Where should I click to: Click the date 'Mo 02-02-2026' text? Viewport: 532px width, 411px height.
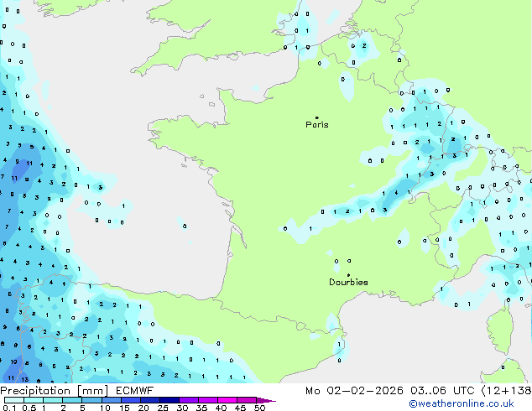pyautogui.click(x=354, y=391)
